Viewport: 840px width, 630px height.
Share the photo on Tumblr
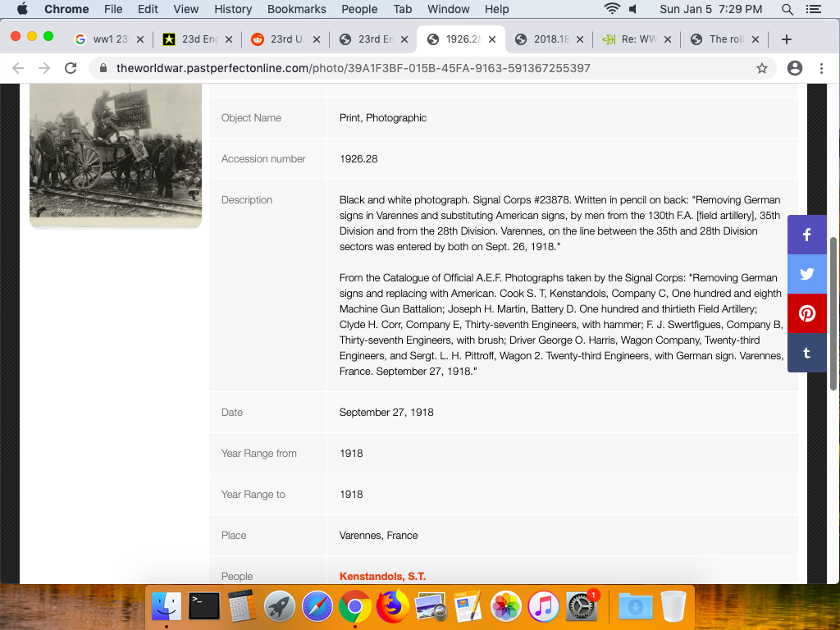pos(807,353)
